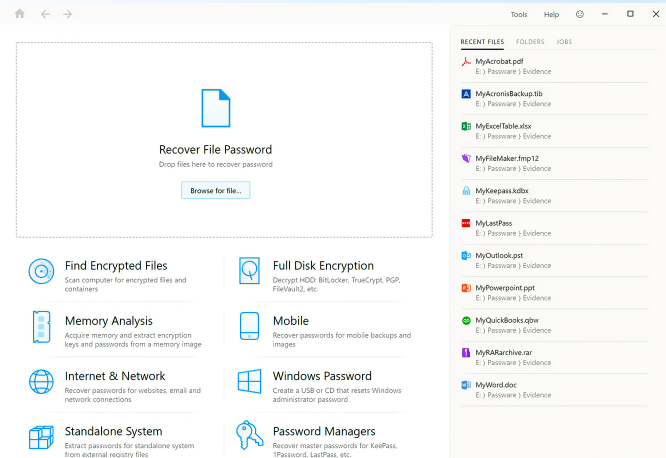Click 'Decrypt HDD: BitLocker, TrueCrypt' description
Screen dimensions: 666x458
tap(336, 284)
